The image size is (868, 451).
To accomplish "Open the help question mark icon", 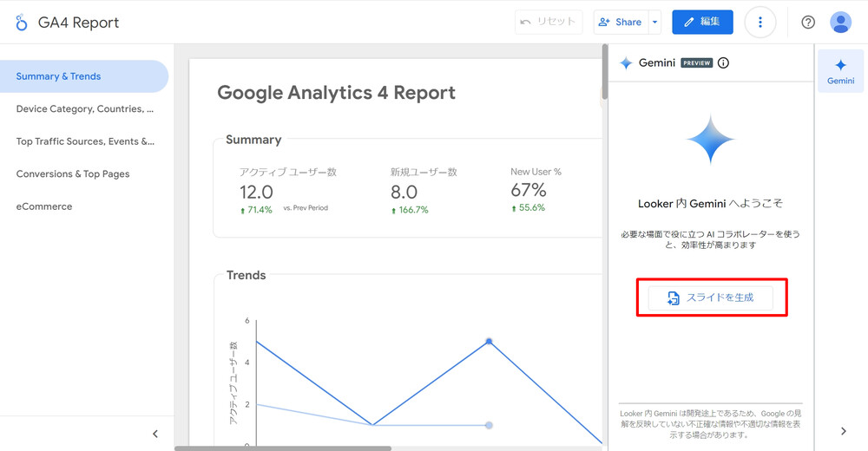I will [x=807, y=23].
